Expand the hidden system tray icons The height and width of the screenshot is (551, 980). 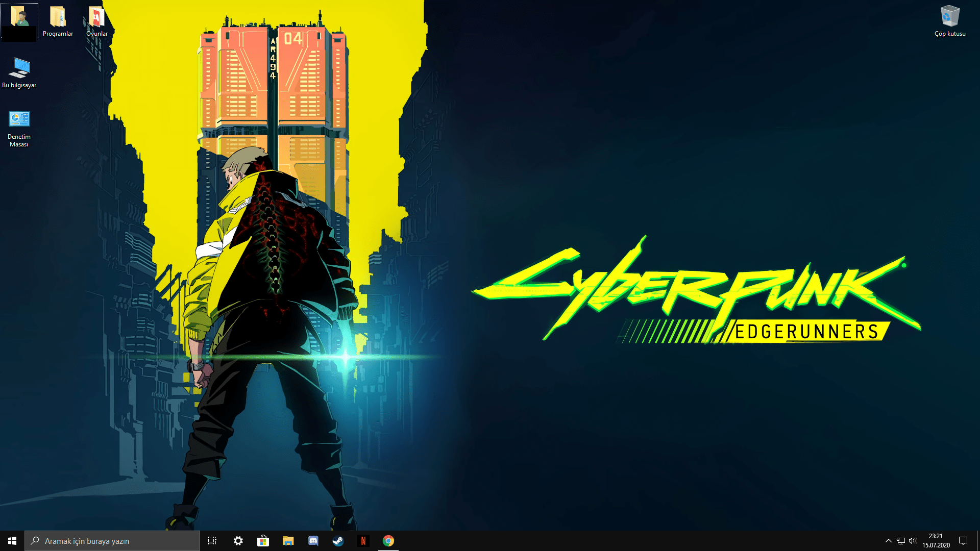point(888,541)
